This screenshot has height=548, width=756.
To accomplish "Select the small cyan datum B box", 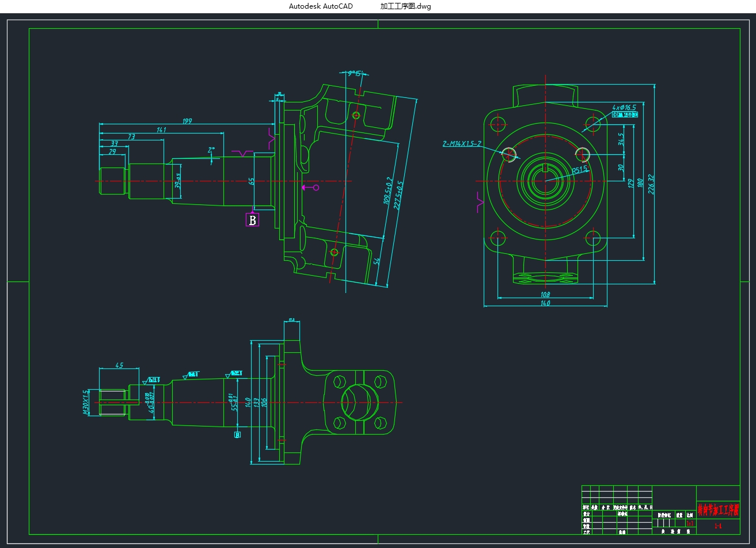I will pos(237,435).
